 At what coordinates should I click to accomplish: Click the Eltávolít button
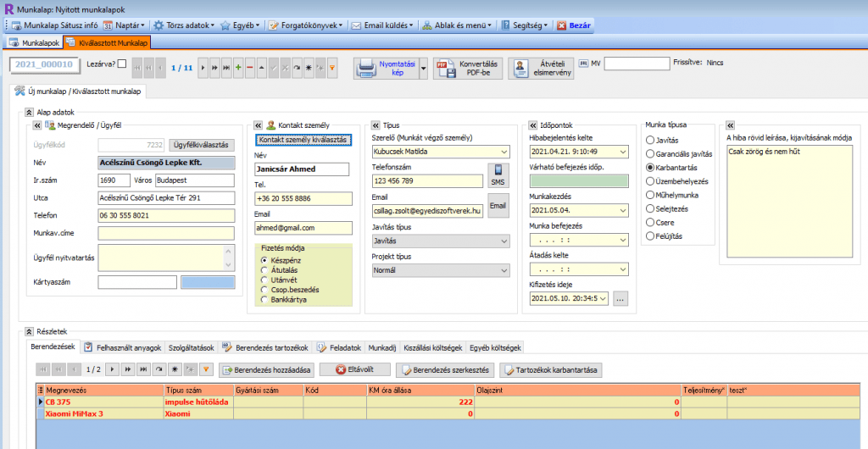tap(355, 369)
